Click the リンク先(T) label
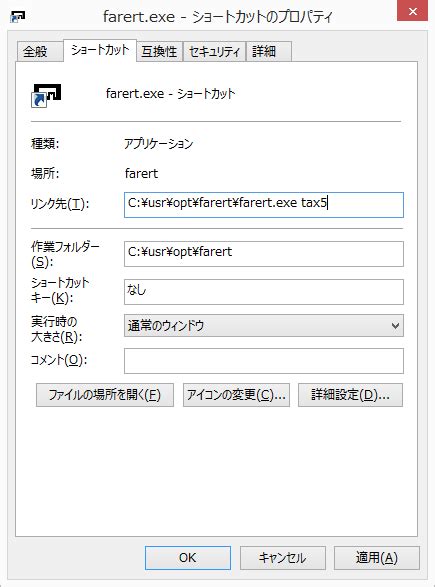The width and height of the screenshot is (435, 587). coord(60,204)
